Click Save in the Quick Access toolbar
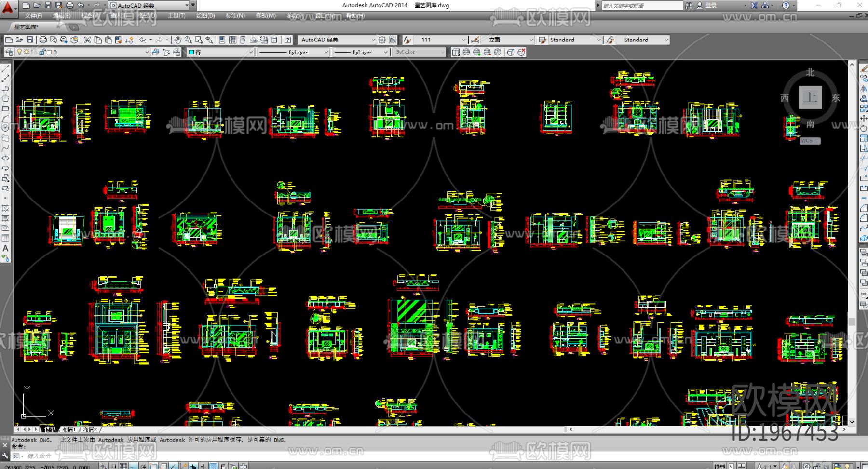Screen dimensions: 868x469 pyautogui.click(x=48, y=5)
